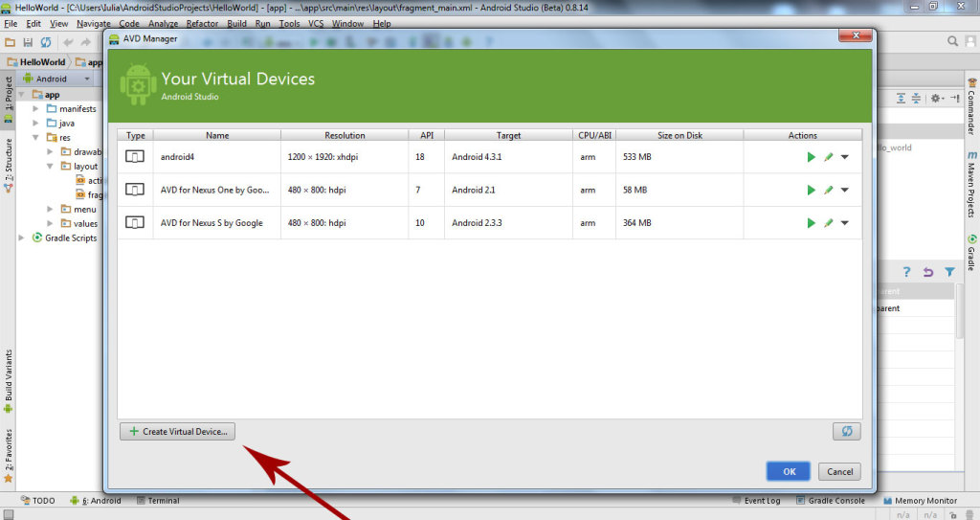Click the Open folder toolbar icon
This screenshot has width=980, height=520.
click(10, 42)
